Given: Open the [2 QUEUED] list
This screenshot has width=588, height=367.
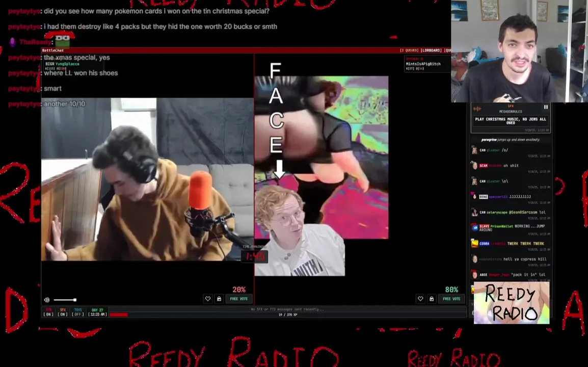Looking at the screenshot, I should point(409,50).
